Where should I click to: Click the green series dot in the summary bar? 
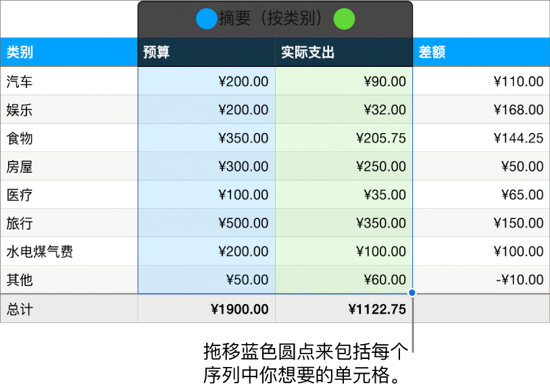click(344, 19)
